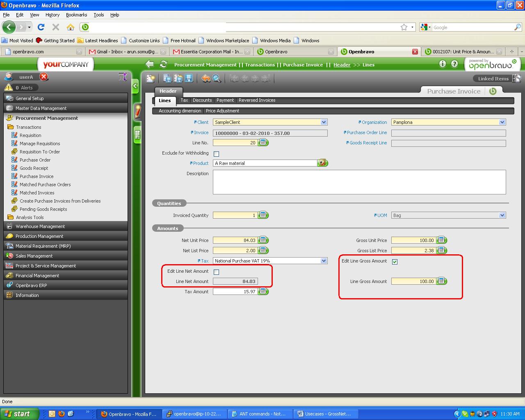Switch to edit form view pencil icon
Screen dimensions: 525x420
point(138,111)
